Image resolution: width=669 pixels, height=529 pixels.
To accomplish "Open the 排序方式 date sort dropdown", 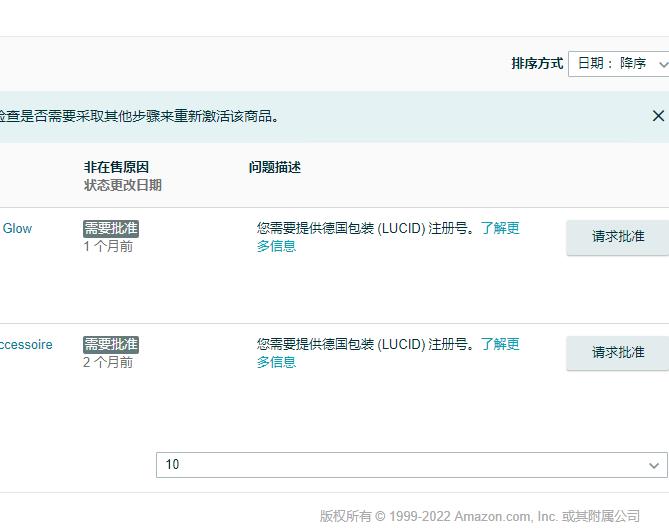I will (x=618, y=64).
